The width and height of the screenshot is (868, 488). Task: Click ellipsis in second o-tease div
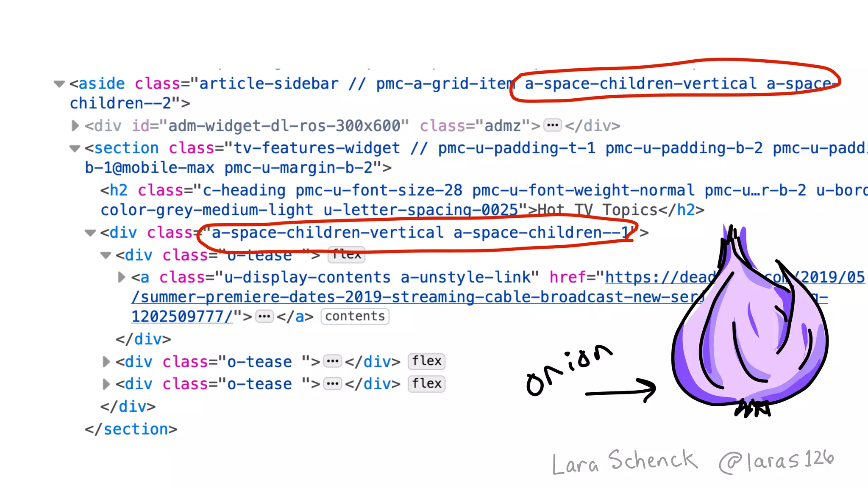pyautogui.click(x=332, y=361)
